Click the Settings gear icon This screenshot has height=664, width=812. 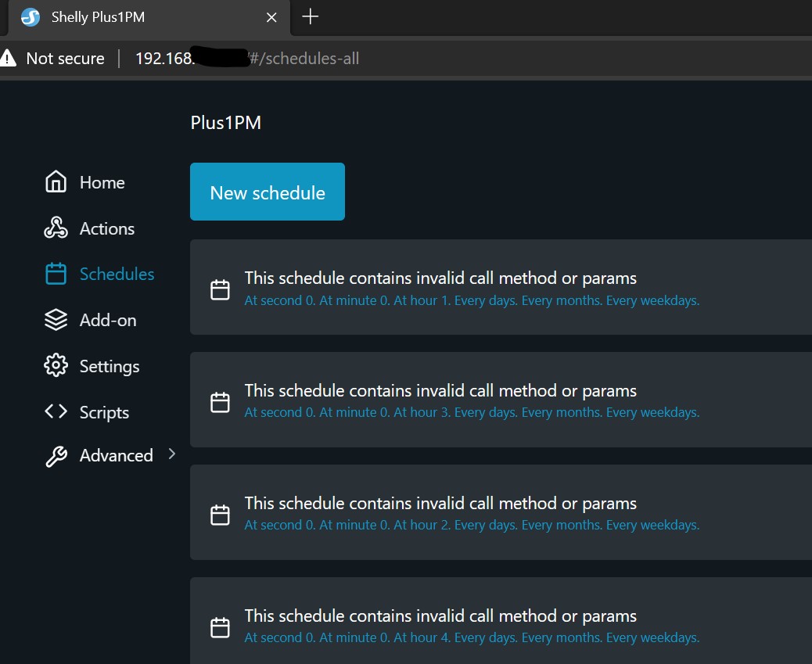pyautogui.click(x=56, y=366)
